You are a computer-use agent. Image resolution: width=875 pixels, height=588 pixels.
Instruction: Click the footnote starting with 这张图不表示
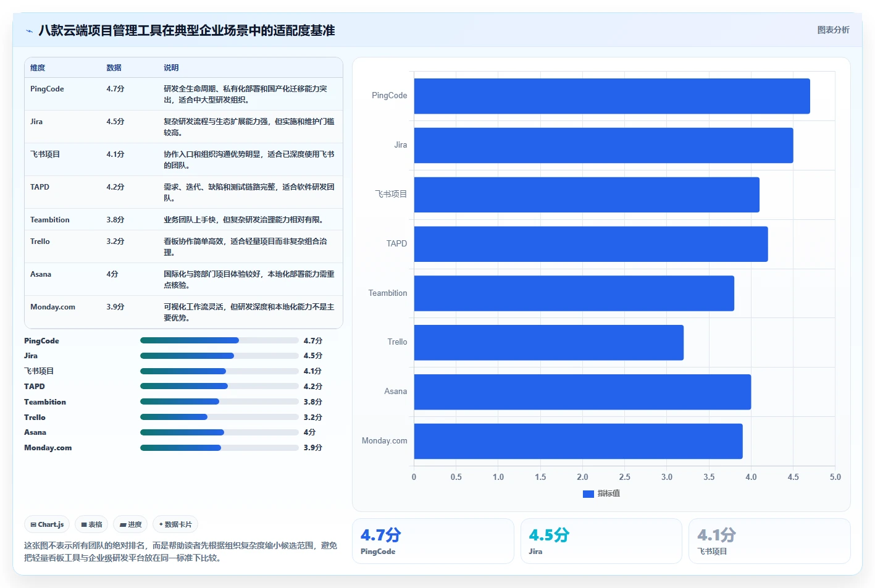point(181,552)
